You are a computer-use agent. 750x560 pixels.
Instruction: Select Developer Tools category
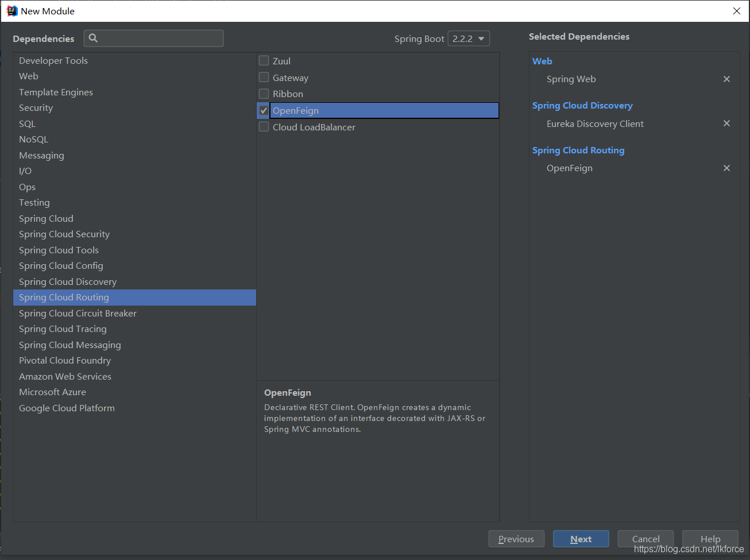(x=134, y=60)
